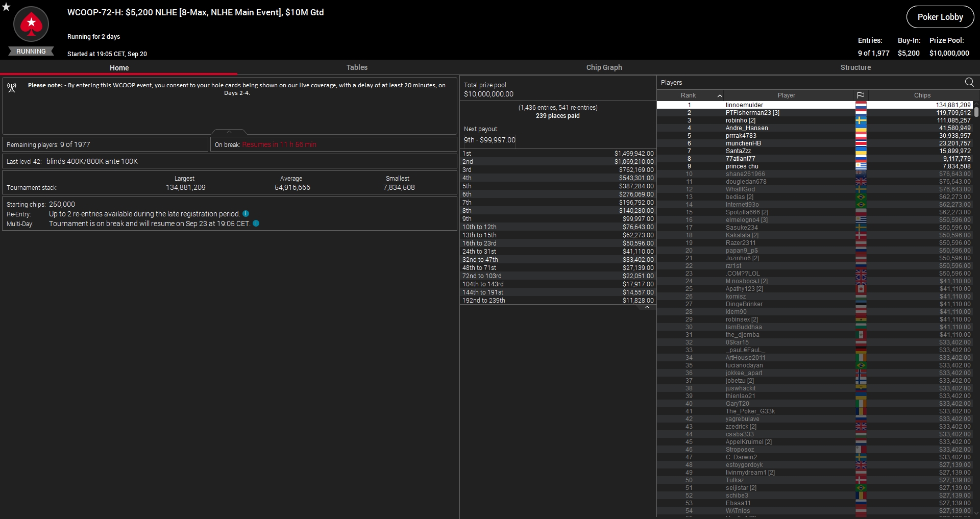Select eliminated player DingeBrinker
Viewport: 980px width, 519px height.
point(815,304)
